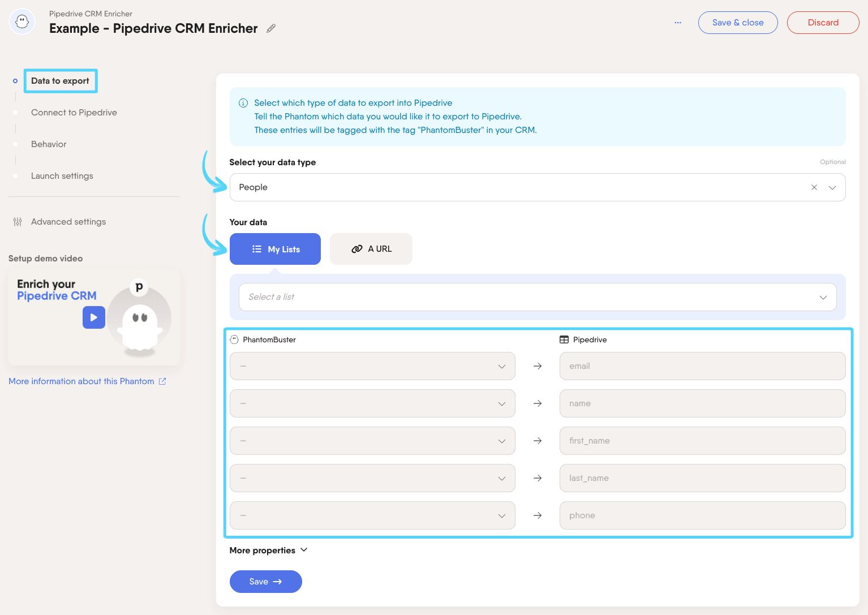Select the My Lists data source
The height and width of the screenshot is (615, 868).
[x=275, y=249]
